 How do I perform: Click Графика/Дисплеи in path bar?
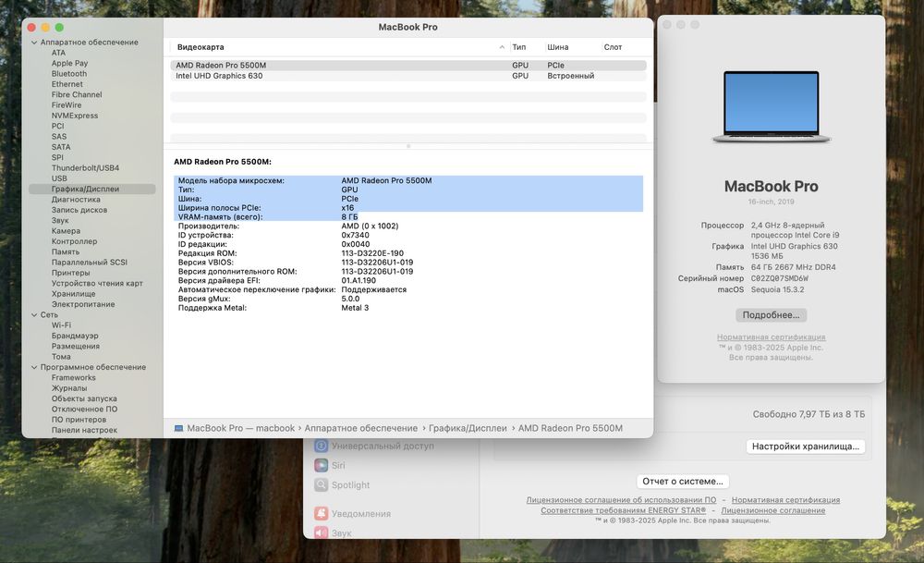(x=468, y=429)
